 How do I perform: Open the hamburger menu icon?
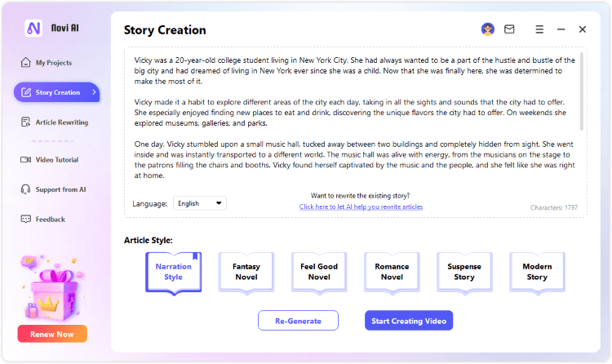(539, 29)
